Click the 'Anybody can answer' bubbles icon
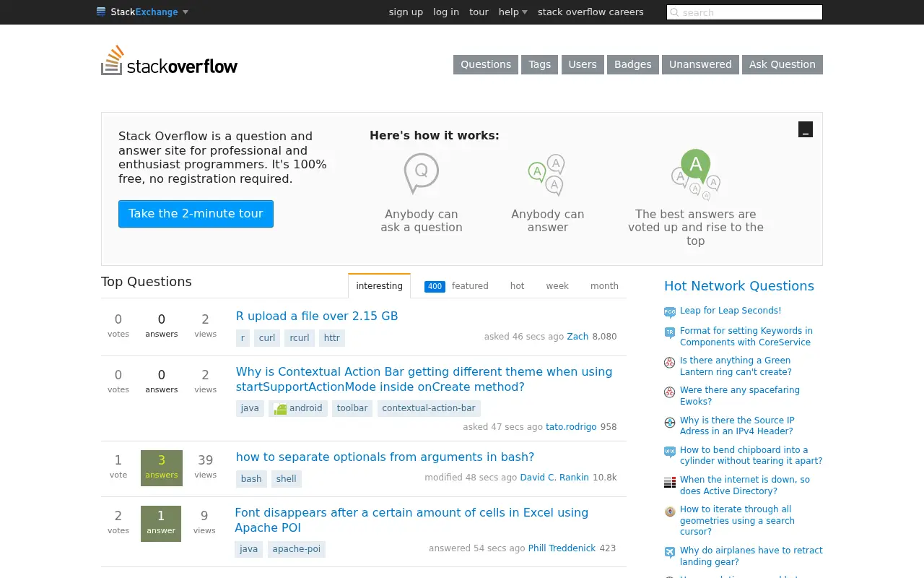The width and height of the screenshot is (924, 578). [x=546, y=175]
